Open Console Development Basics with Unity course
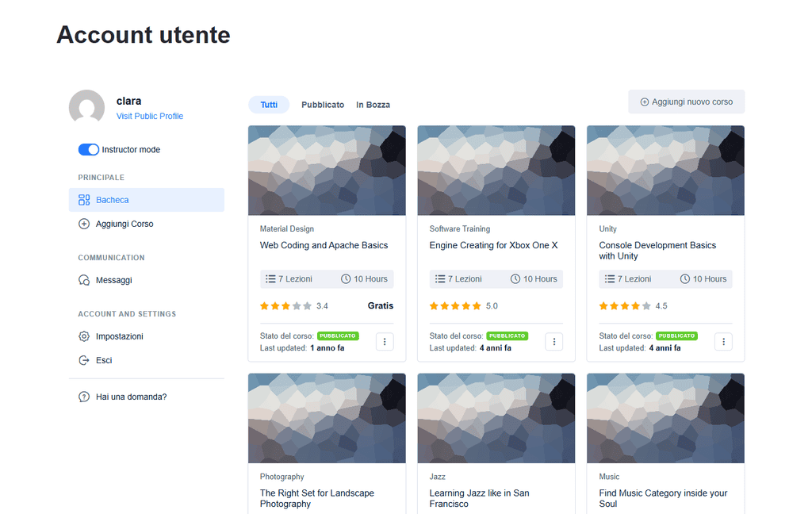This screenshot has height=514, width=812. coord(657,251)
